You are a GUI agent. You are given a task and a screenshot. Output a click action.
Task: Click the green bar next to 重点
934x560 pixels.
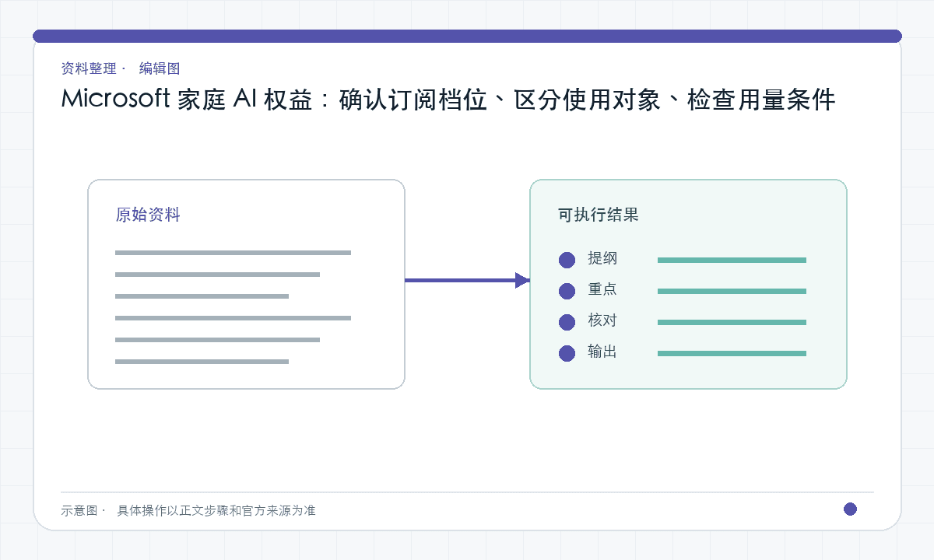[732, 291]
